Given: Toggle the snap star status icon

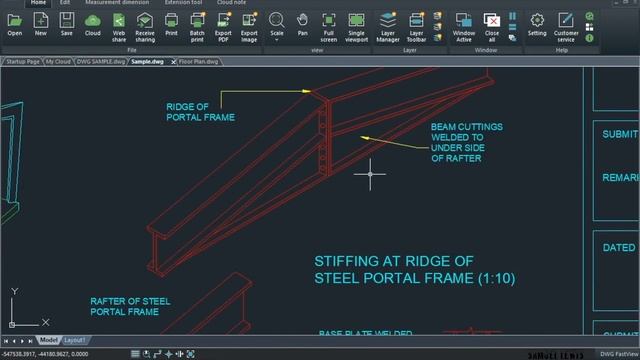Looking at the screenshot, I should pos(168,354).
